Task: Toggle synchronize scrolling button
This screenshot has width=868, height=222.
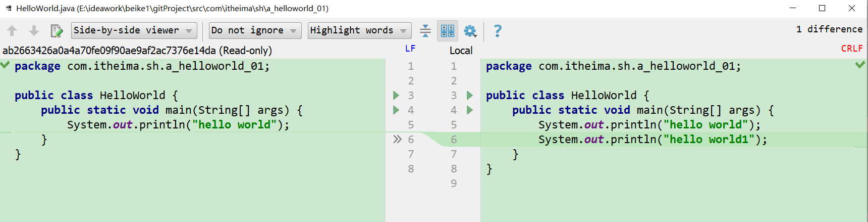Action: pyautogui.click(x=447, y=31)
